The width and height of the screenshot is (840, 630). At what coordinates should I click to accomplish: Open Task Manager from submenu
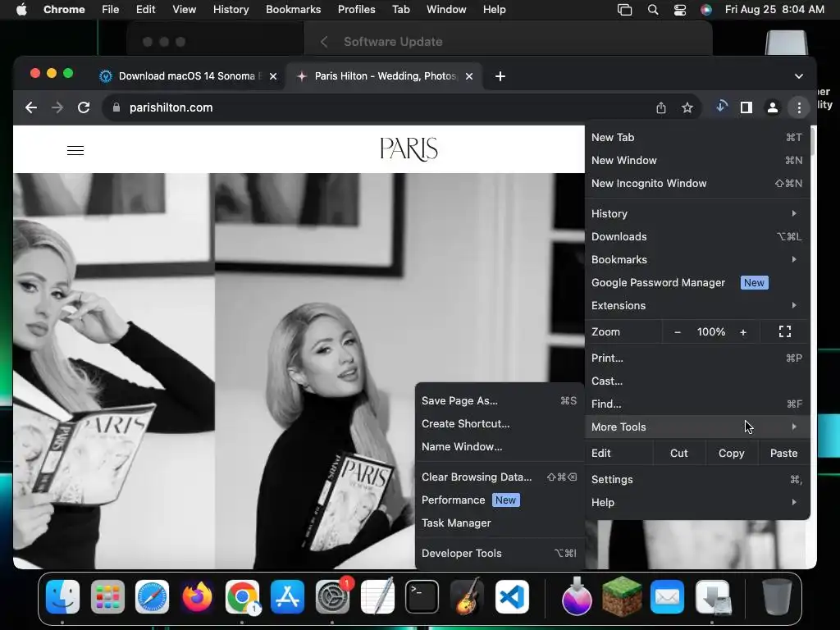pos(499,523)
